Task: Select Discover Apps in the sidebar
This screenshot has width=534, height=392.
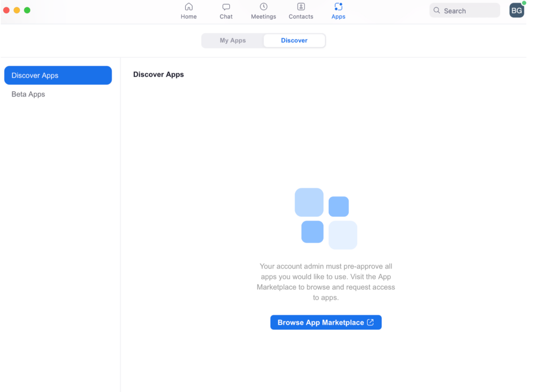Action: coord(58,75)
